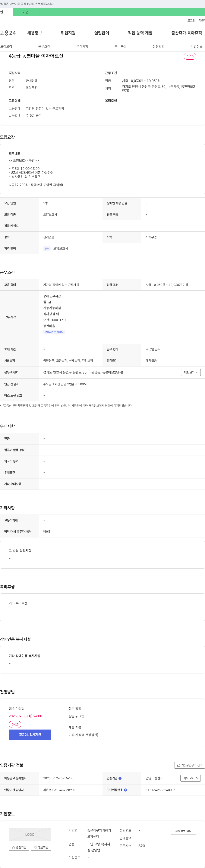Screen dimensions: 205x868
Task: Open 채용정보 이력 button
Action: click(x=183, y=831)
